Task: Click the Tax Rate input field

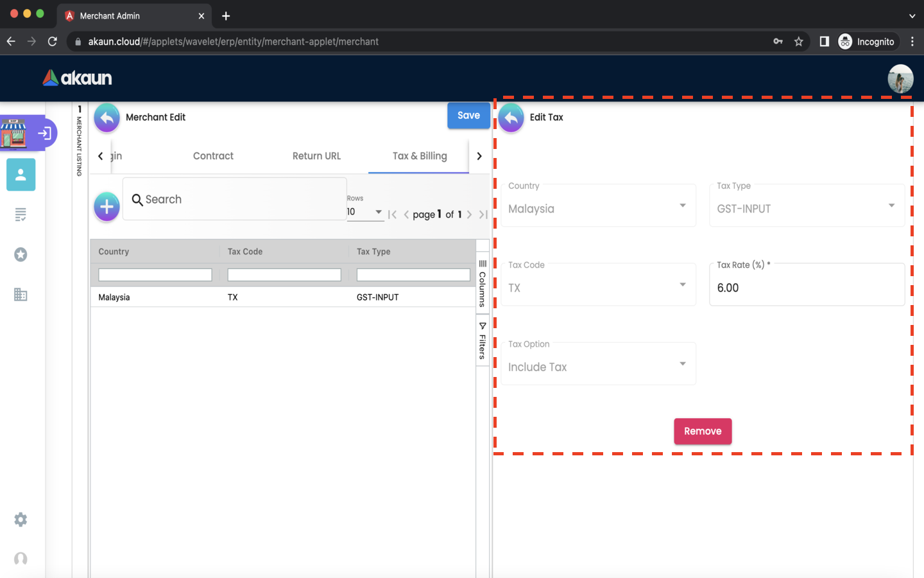Action: pyautogui.click(x=806, y=288)
